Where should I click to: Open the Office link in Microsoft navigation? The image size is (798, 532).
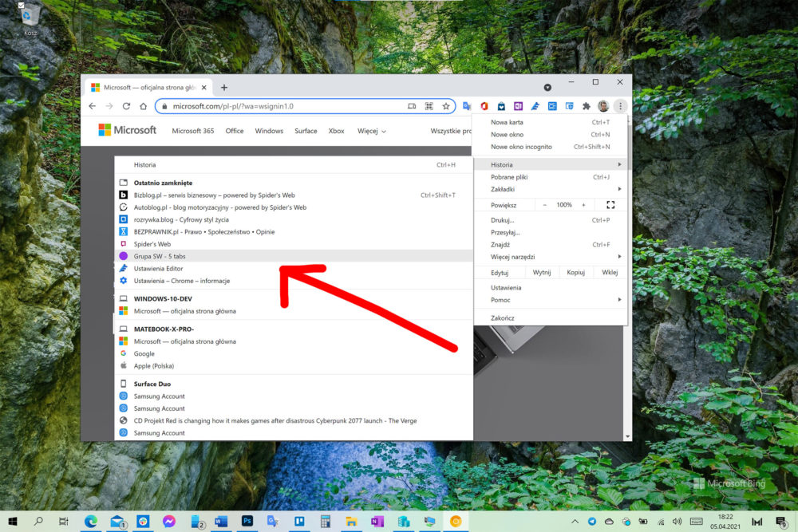234,131
